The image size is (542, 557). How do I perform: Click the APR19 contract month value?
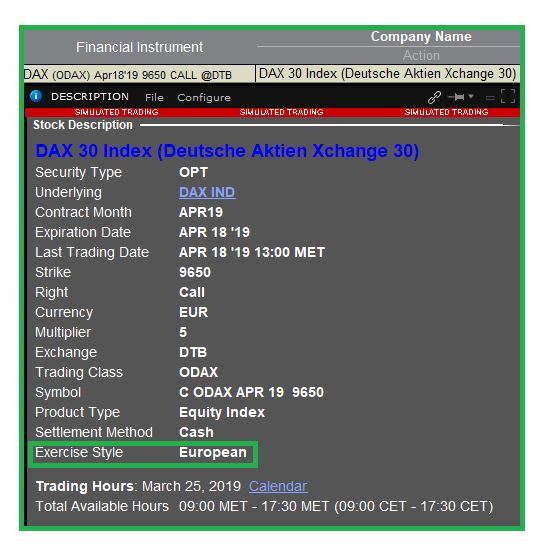[x=201, y=212]
